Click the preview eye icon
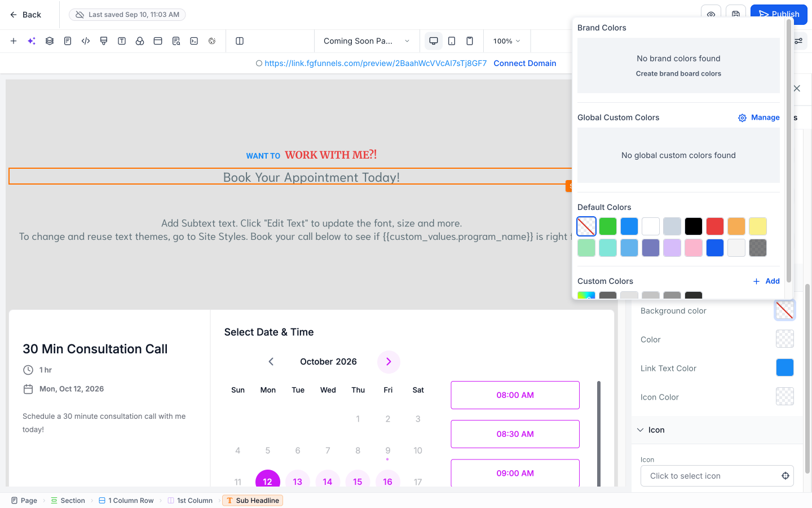The height and width of the screenshot is (508, 812). [x=711, y=14]
